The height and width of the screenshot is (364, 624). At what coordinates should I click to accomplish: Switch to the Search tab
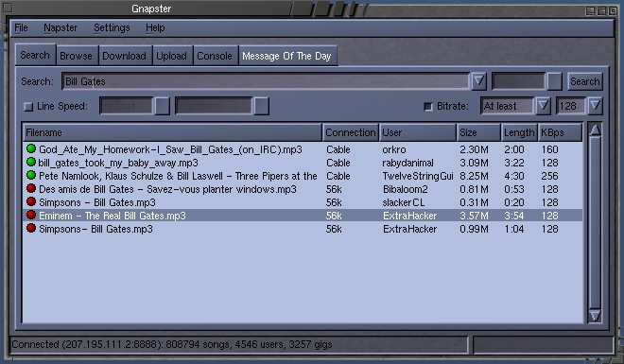pos(35,55)
